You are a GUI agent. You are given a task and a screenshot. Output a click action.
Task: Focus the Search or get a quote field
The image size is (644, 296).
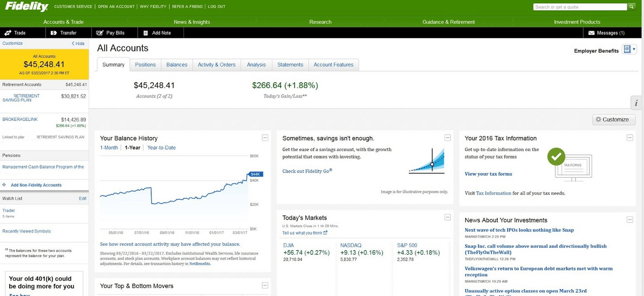[x=580, y=7]
